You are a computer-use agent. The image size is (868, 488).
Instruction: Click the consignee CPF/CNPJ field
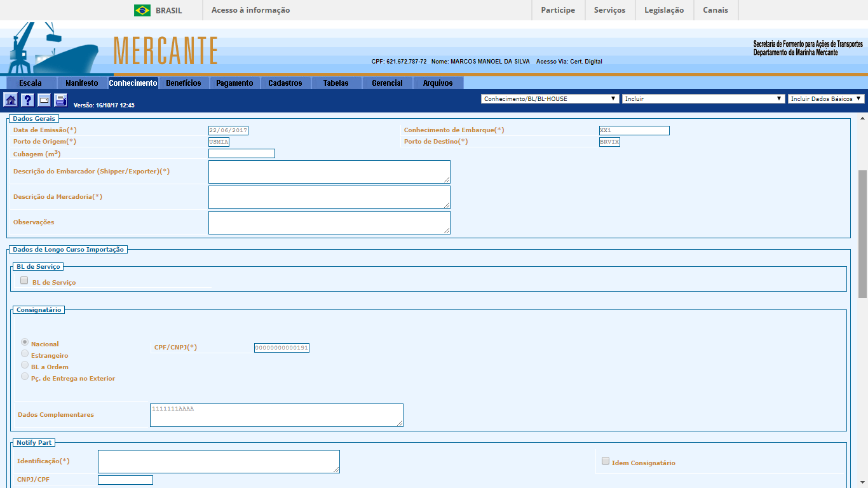281,348
